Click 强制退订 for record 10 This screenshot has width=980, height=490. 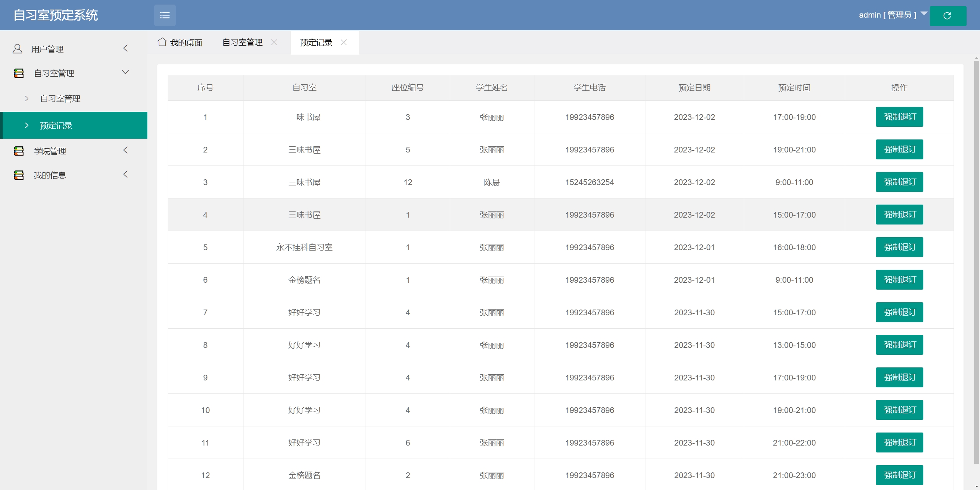point(899,410)
